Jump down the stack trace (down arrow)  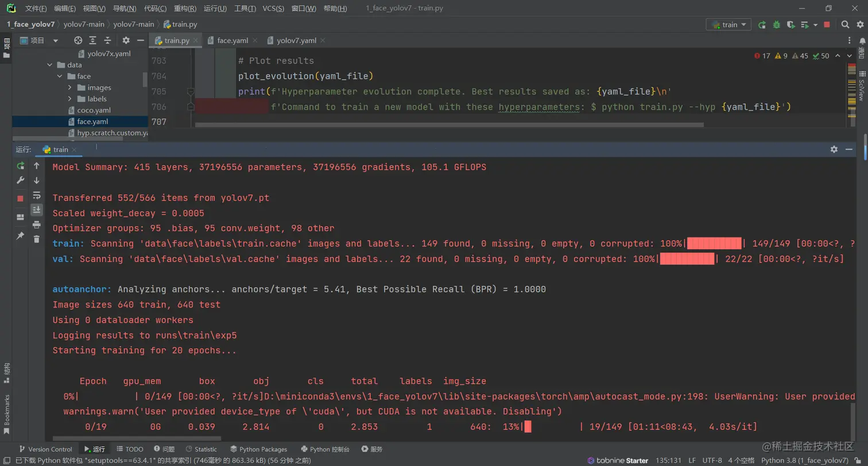pyautogui.click(x=37, y=180)
